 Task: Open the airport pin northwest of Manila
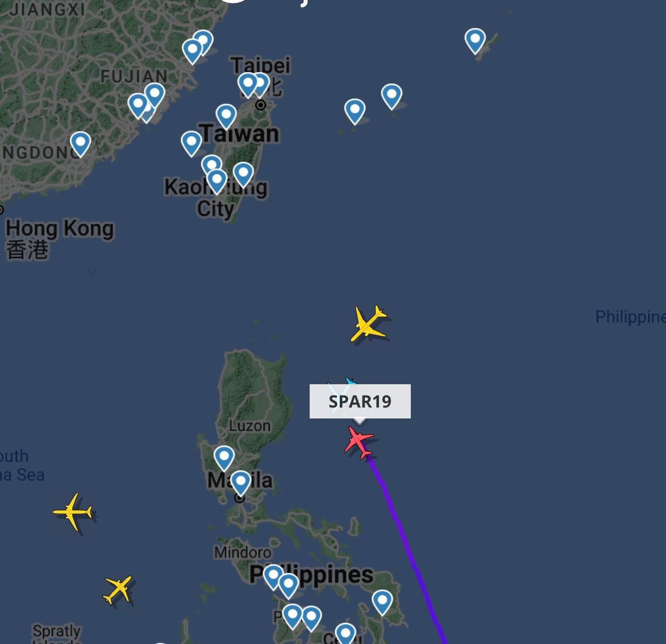click(x=224, y=459)
